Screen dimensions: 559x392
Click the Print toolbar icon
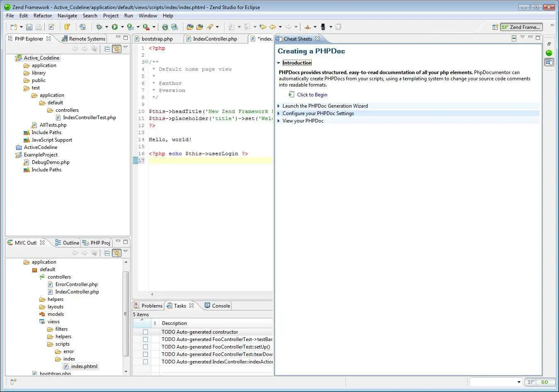(39, 27)
